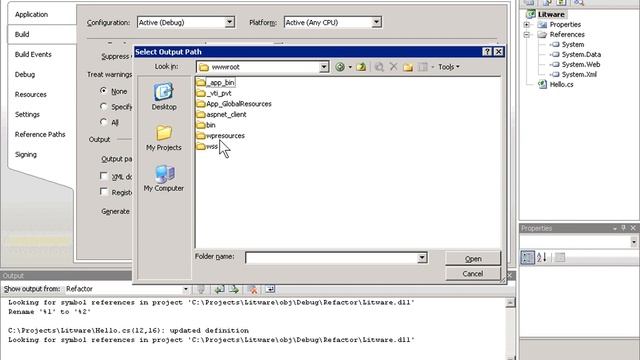Open the Desktop shortcut in places bar
The height and width of the screenshot is (360, 640).
coord(164,97)
